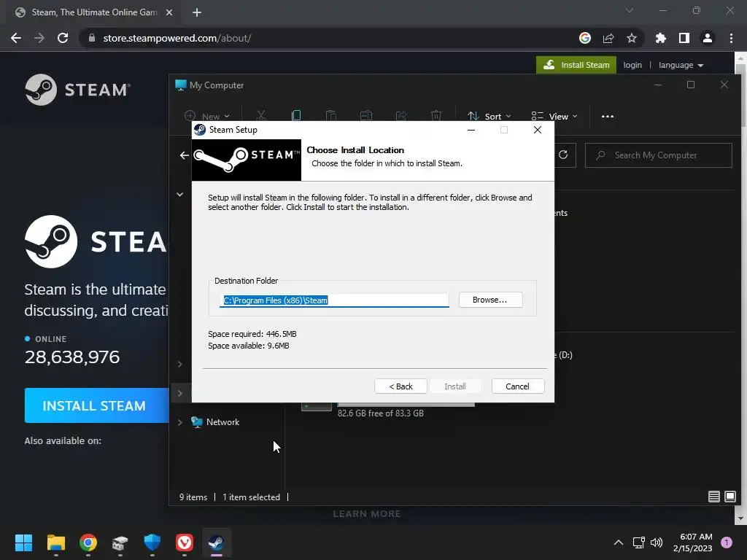Expand the Network tree item
747x560 pixels.
(x=179, y=422)
